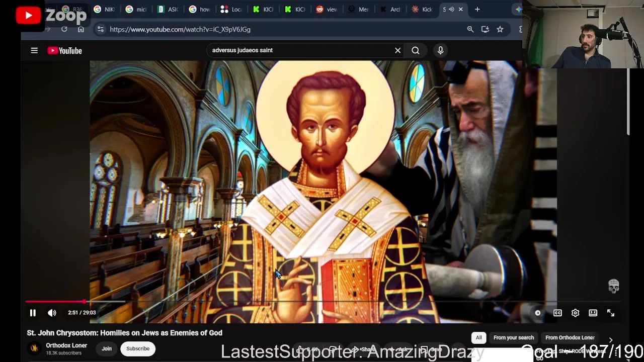View site information icon in address bar
The height and width of the screenshot is (362, 644).
tap(100, 29)
